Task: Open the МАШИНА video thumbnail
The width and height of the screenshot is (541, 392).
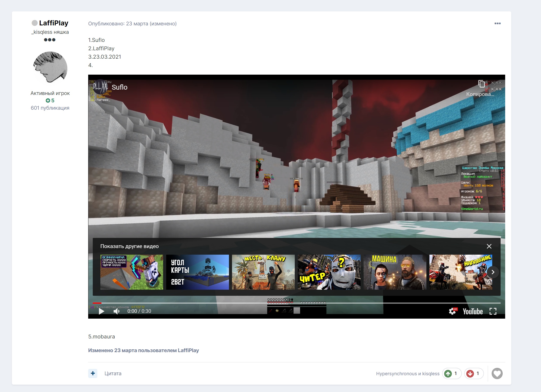Action: [395, 272]
